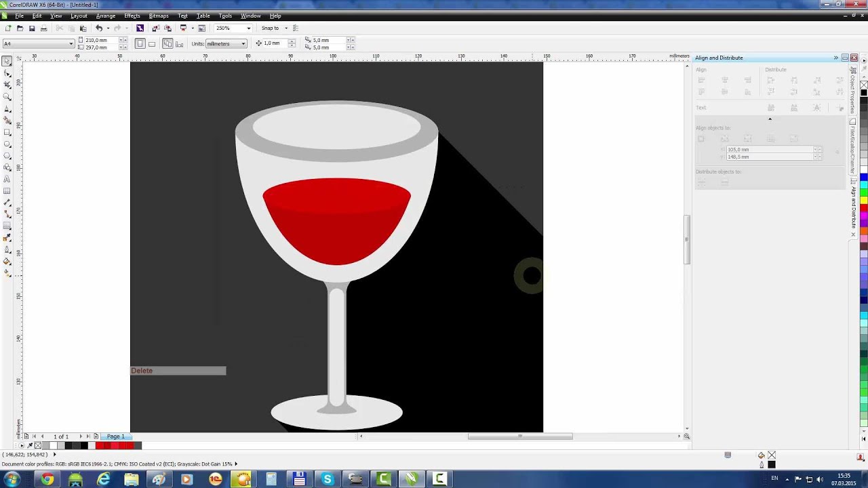The width and height of the screenshot is (868, 488).
Task: Expand the undo history dropdown arrow
Action: (x=108, y=28)
